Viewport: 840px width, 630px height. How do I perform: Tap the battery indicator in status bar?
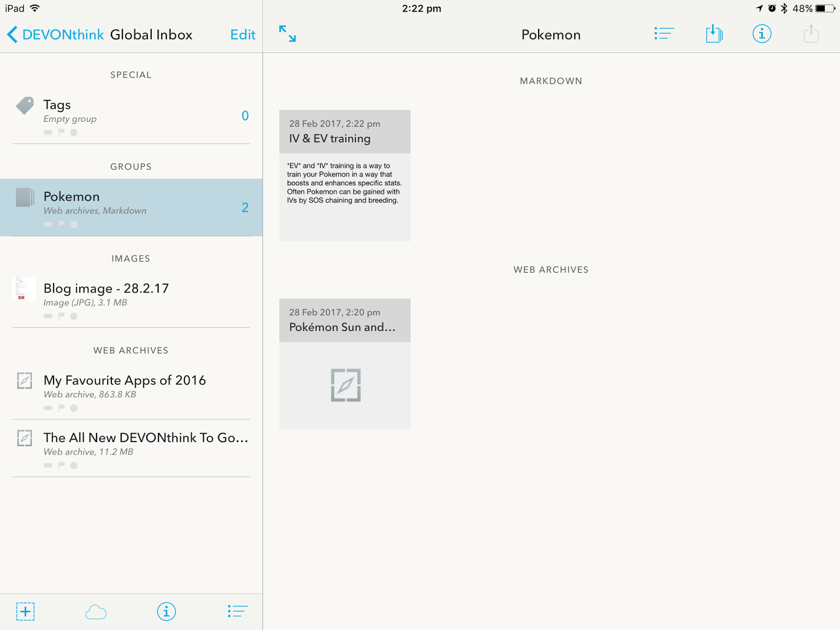[x=825, y=8]
